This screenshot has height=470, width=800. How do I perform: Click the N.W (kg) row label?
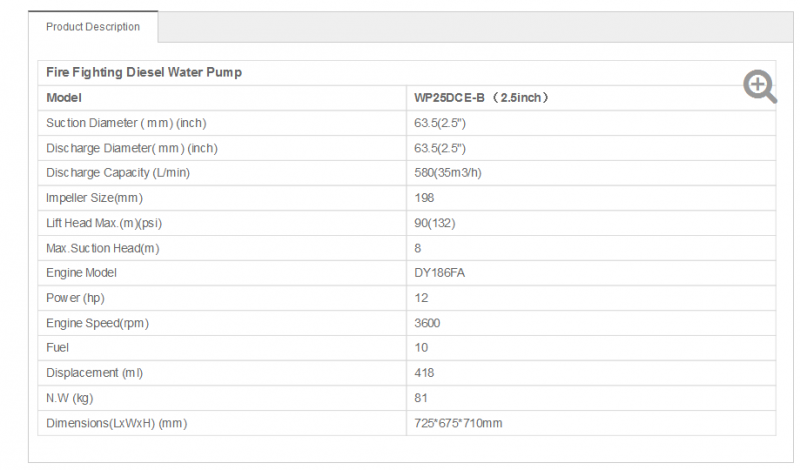(x=69, y=398)
